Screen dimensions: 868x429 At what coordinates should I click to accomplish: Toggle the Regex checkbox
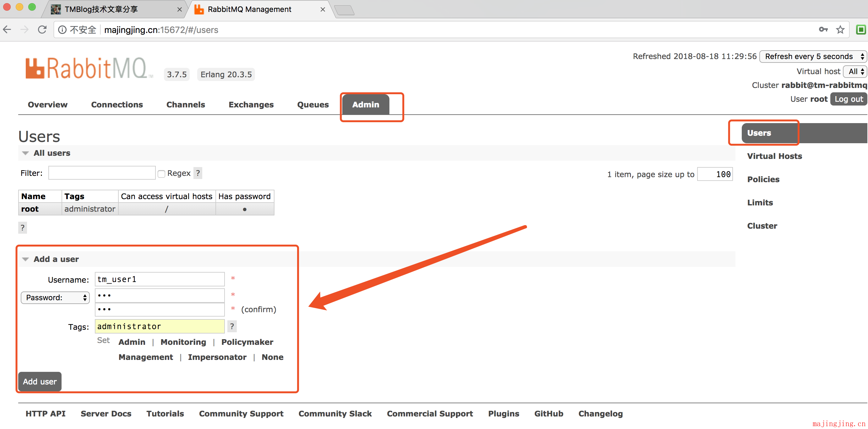tap(161, 174)
